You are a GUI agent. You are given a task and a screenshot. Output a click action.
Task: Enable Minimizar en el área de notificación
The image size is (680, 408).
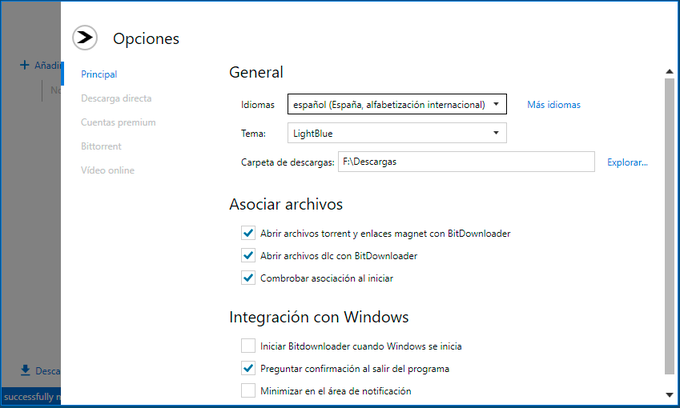[x=248, y=391]
